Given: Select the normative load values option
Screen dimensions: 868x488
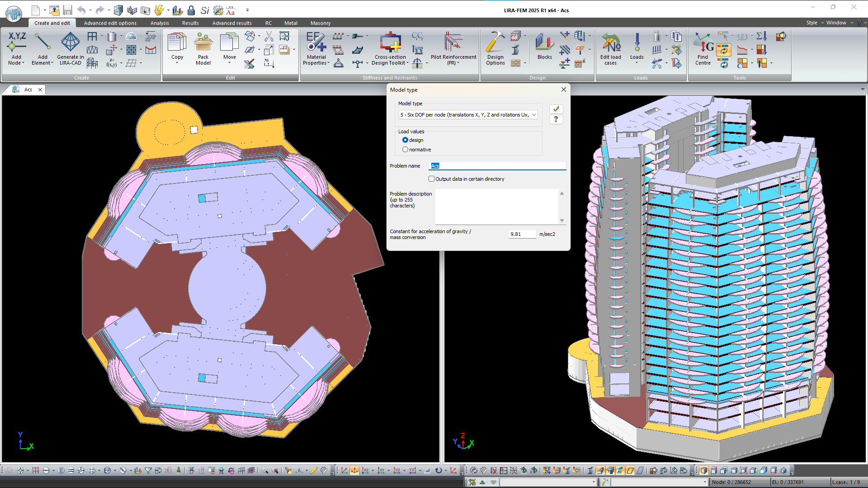Looking at the screenshot, I should pos(405,150).
